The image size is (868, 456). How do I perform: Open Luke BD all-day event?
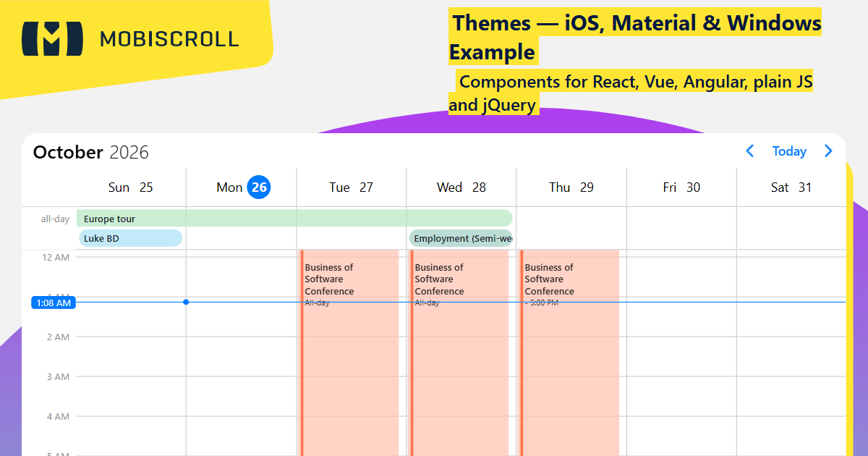(x=130, y=238)
